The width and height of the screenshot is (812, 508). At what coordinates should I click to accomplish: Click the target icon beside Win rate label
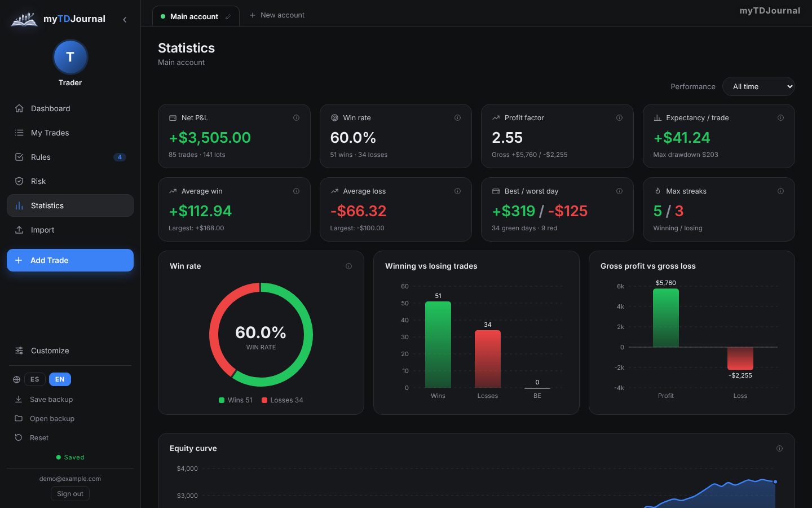(334, 118)
